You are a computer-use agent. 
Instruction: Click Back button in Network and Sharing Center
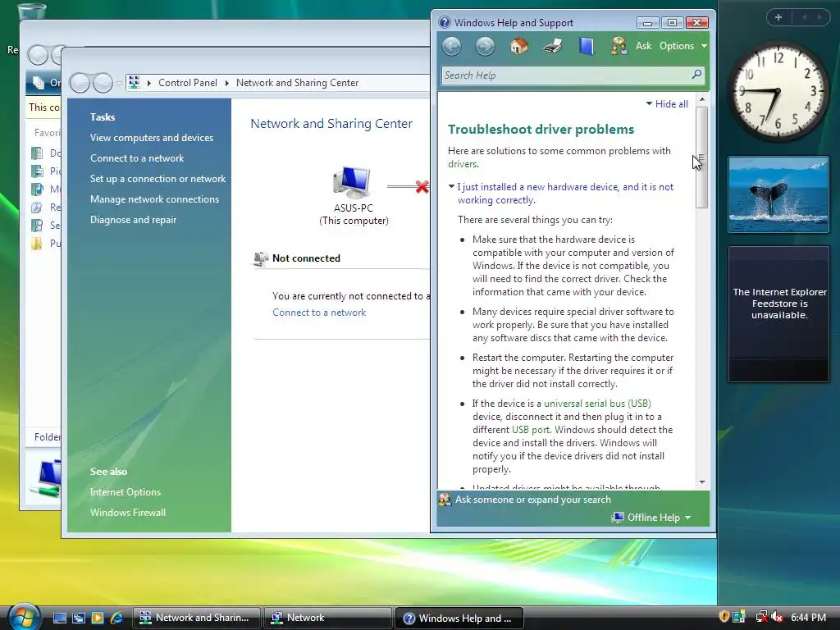pyautogui.click(x=80, y=83)
